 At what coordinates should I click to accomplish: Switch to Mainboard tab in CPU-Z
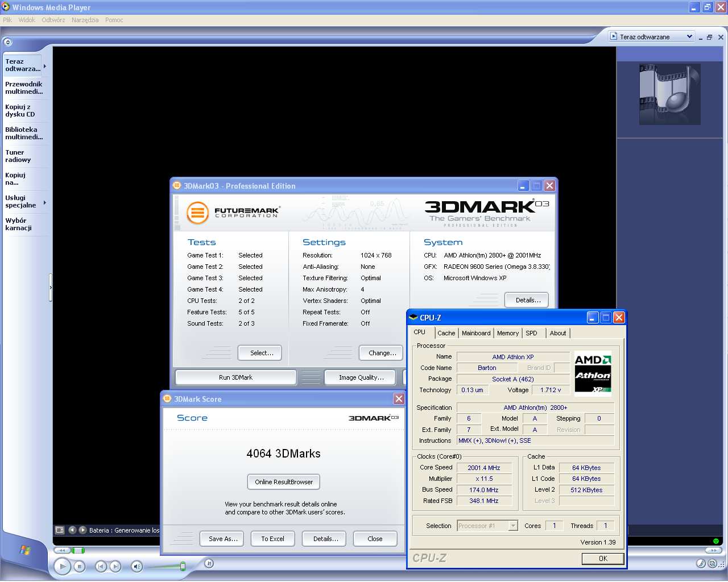click(476, 333)
